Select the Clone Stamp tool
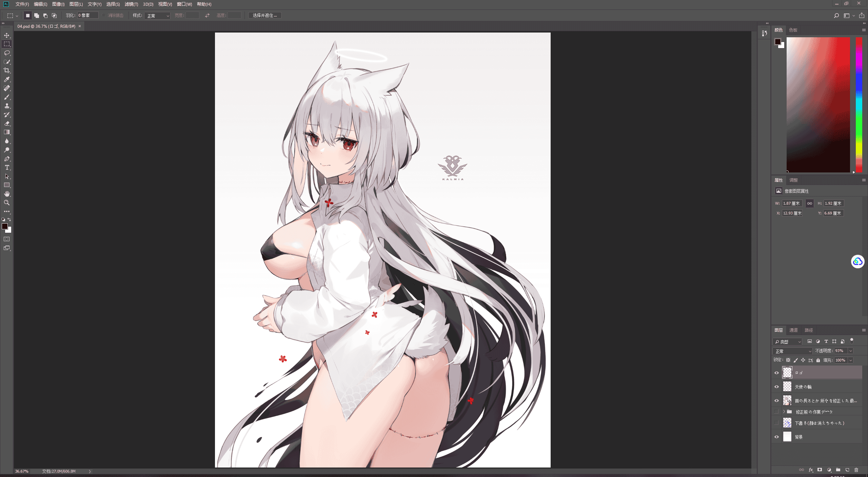The height and width of the screenshot is (477, 868). tap(7, 106)
